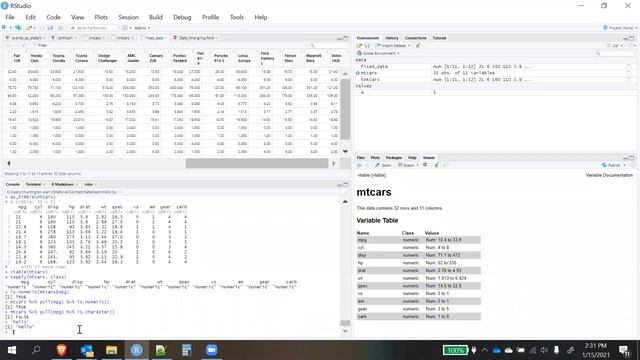The width and height of the screenshot is (640, 360).
Task: Open File Explorer from the taskbar
Action: click(x=111, y=350)
